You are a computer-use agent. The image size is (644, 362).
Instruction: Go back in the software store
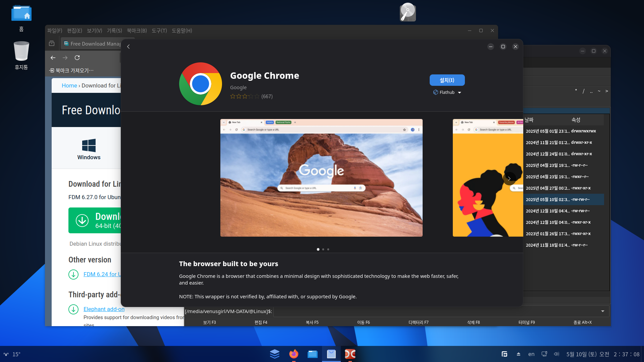point(128,47)
